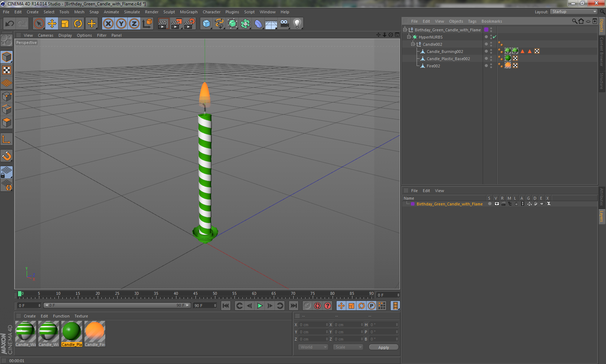Screen dimensions: 606x364
Task: Select the Candle_Pla green material
Action: (x=71, y=334)
